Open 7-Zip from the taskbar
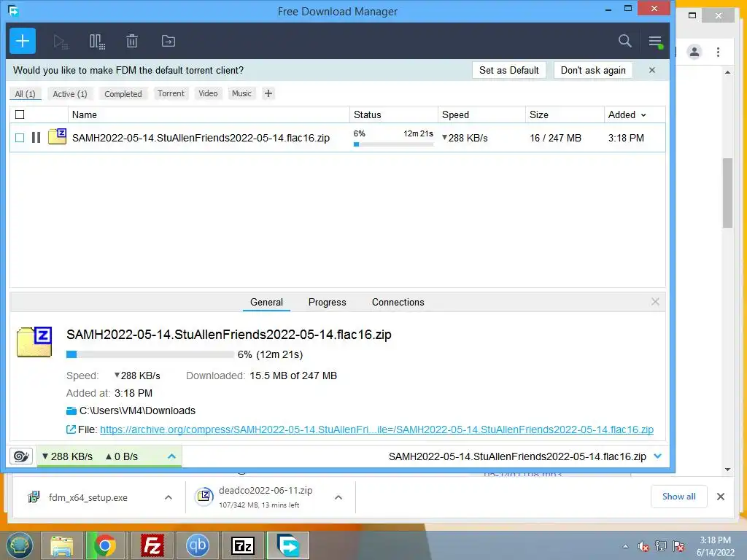747x560 pixels. coord(243,545)
